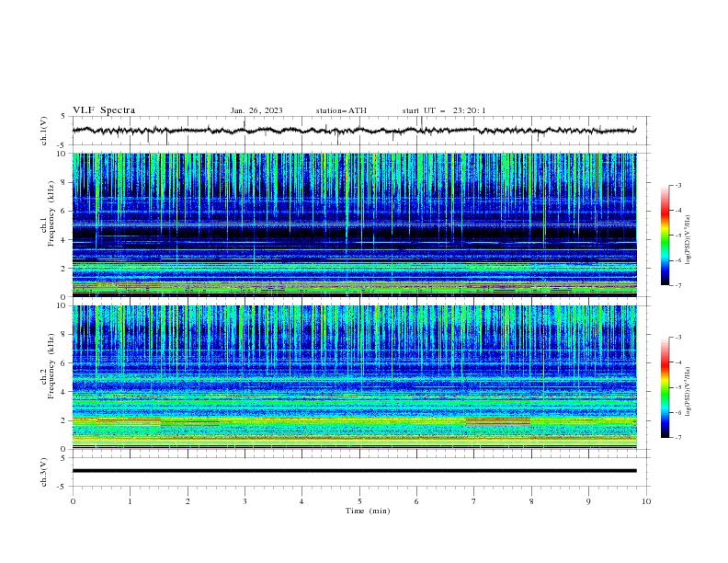Click the VLF Spectra title text
Viewport: 728px width, 563px height.
[104, 110]
